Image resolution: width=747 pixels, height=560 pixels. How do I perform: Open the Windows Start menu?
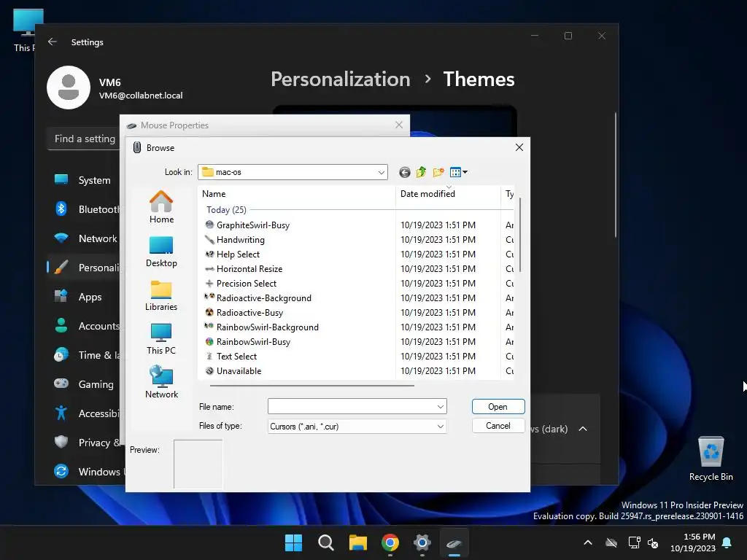point(293,542)
